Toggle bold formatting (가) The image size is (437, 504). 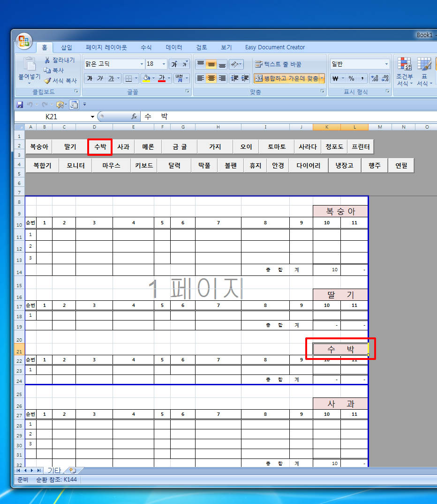click(x=90, y=78)
